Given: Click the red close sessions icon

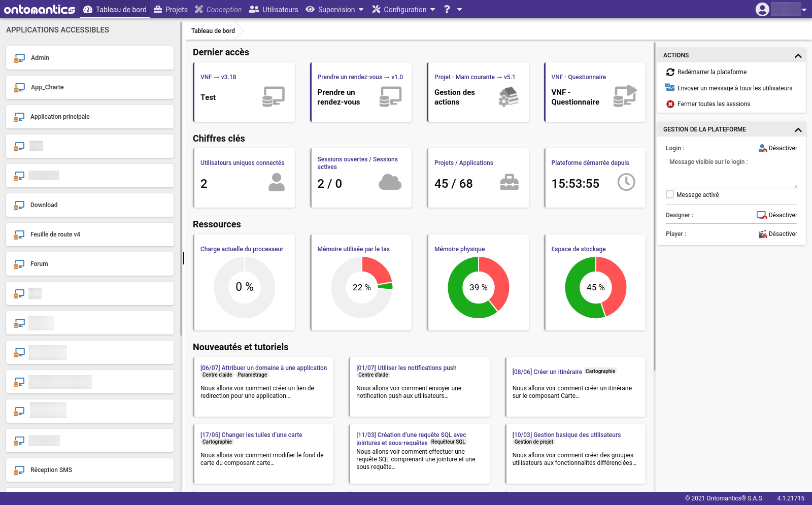Looking at the screenshot, I should [x=670, y=104].
